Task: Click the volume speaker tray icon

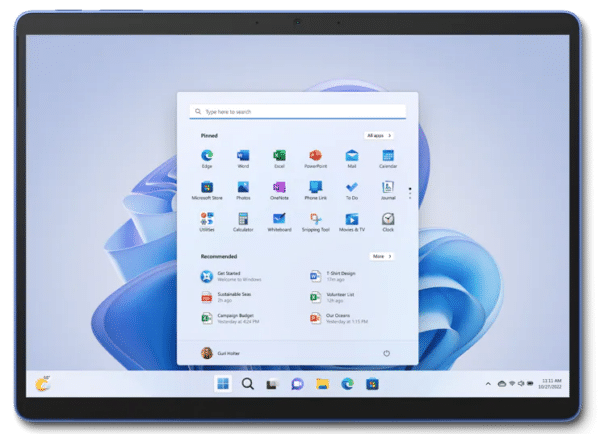Action: pyautogui.click(x=521, y=383)
